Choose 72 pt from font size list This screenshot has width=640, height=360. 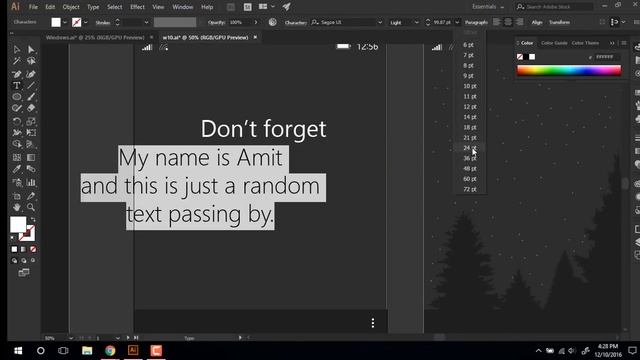(469, 189)
